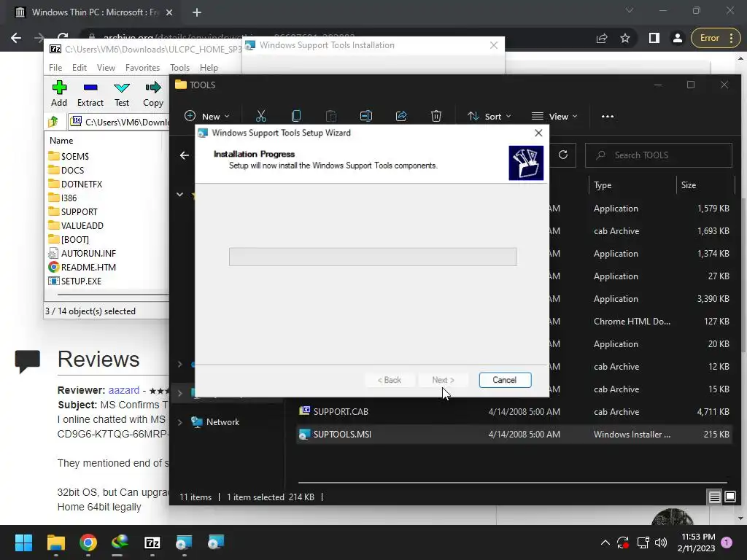
Task: Click Add icon in 7-Zip toolbar
Action: coord(59,87)
